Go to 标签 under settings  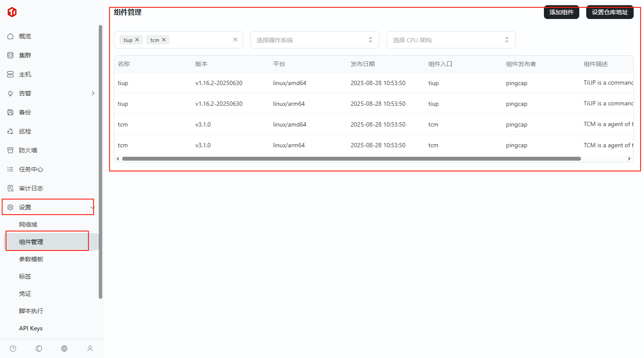(x=25, y=276)
